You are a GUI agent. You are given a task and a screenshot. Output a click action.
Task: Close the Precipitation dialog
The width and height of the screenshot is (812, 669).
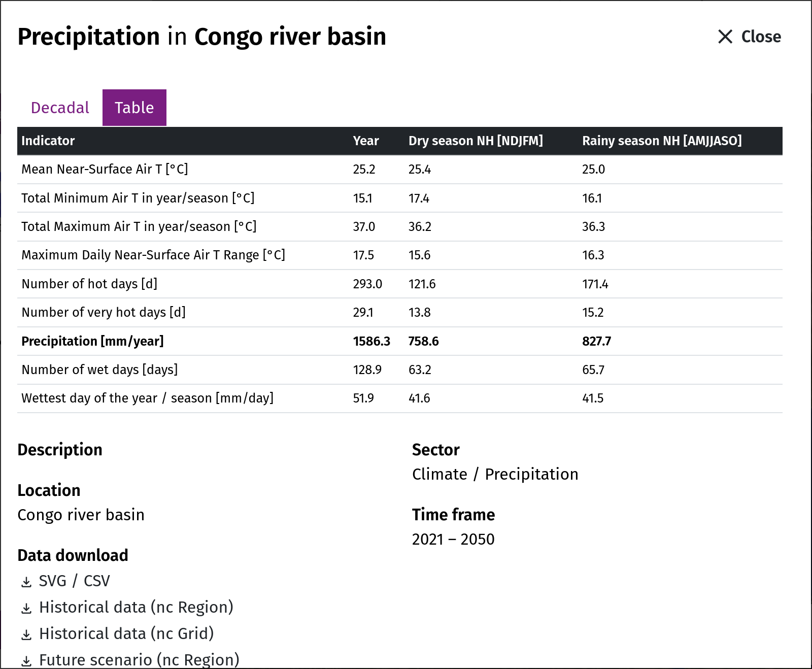(750, 37)
